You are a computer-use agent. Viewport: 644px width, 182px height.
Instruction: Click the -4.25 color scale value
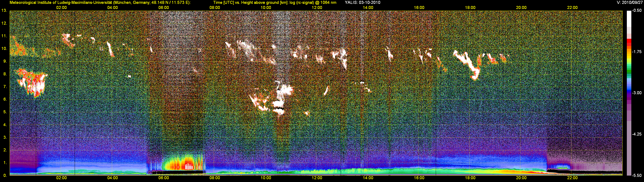pos(637,134)
